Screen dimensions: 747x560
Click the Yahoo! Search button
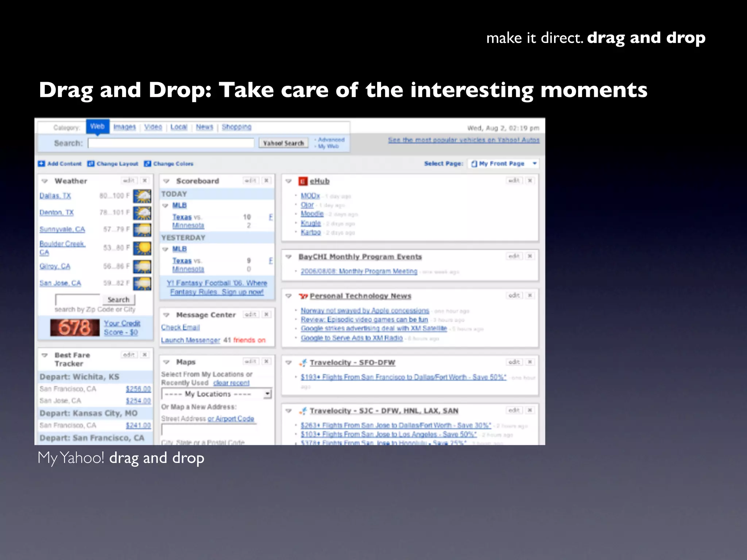[283, 143]
